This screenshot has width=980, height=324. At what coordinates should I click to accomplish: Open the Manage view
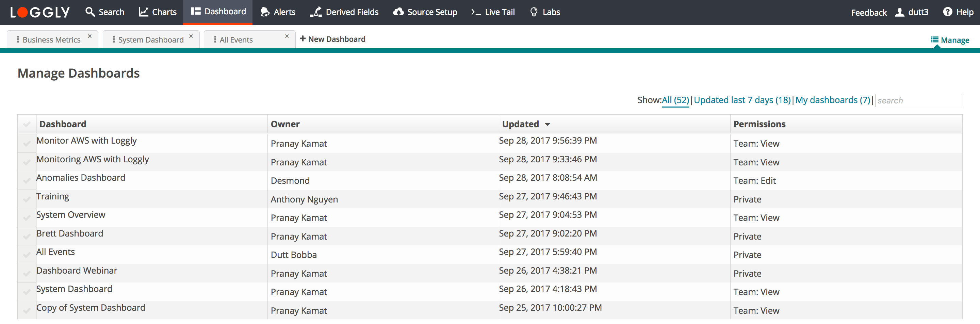(950, 40)
